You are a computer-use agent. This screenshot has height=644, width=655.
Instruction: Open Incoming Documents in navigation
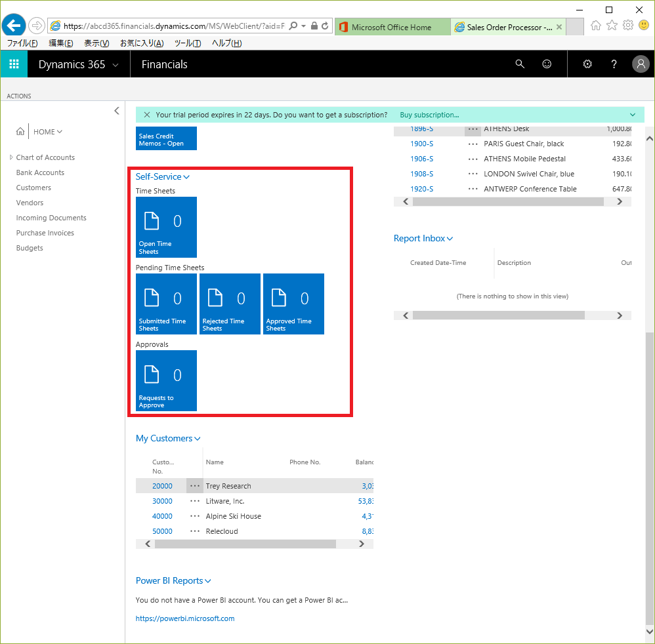tap(51, 218)
